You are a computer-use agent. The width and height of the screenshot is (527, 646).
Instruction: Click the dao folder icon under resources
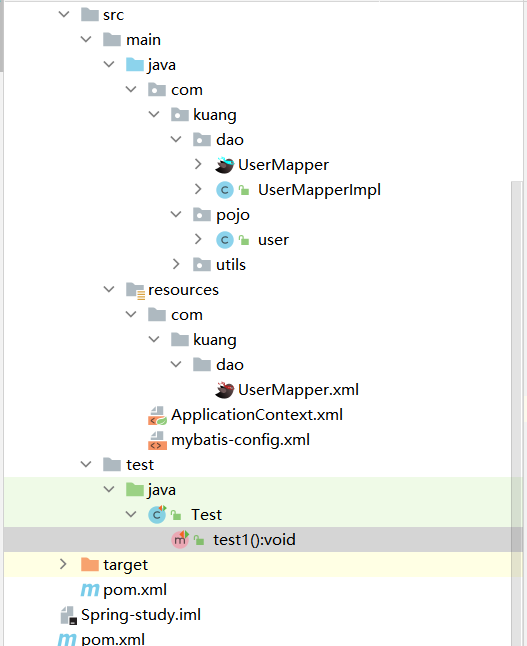tap(202, 364)
